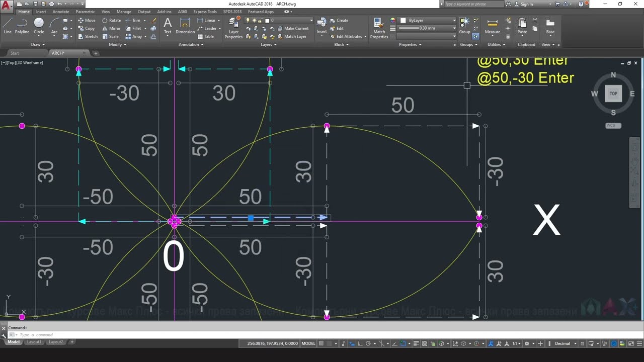644x362 pixels.
Task: Click the Insert block button
Action: [321, 26]
